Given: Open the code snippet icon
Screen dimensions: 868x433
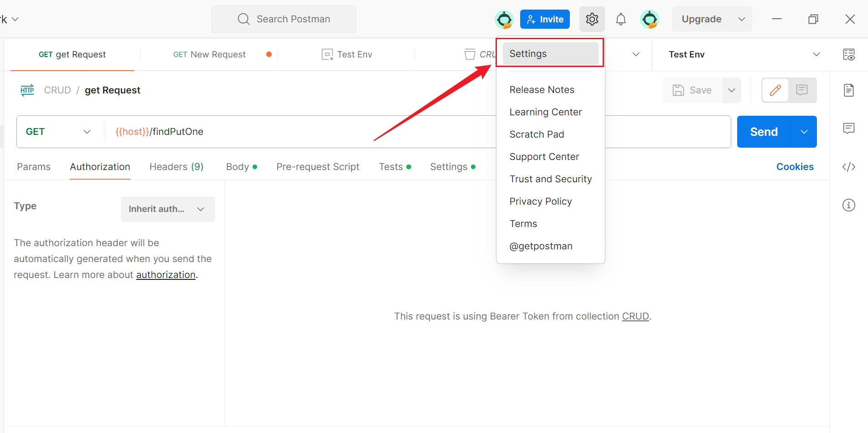Looking at the screenshot, I should click(848, 167).
